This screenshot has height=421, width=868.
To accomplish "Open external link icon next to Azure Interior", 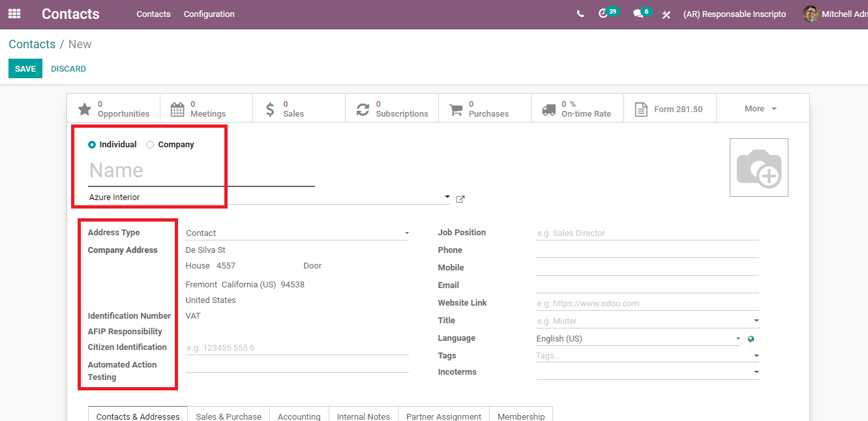I will pos(460,199).
